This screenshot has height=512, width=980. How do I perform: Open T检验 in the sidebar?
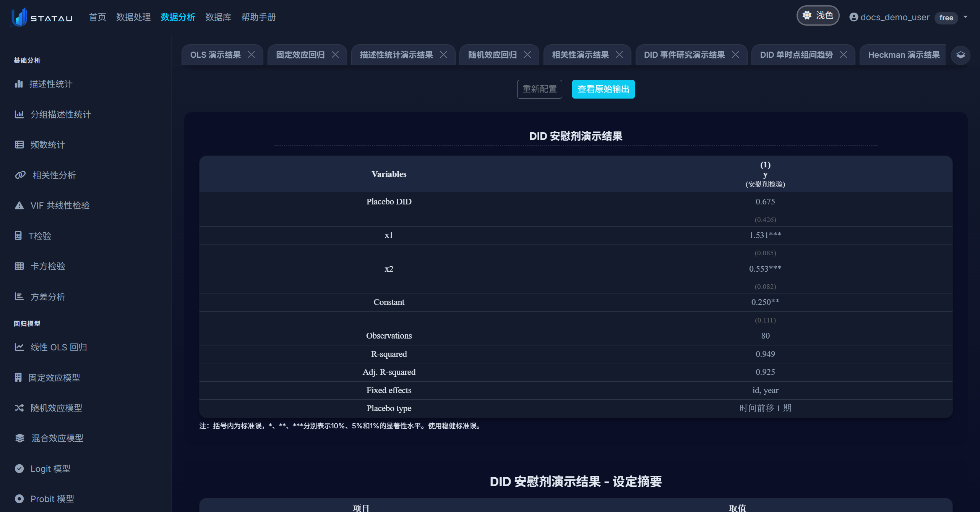40,236
